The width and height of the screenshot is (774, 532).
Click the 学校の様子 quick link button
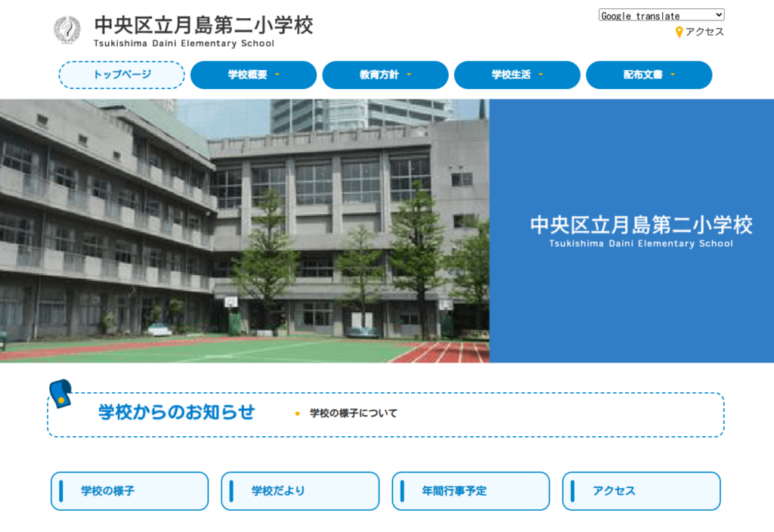pyautogui.click(x=129, y=491)
